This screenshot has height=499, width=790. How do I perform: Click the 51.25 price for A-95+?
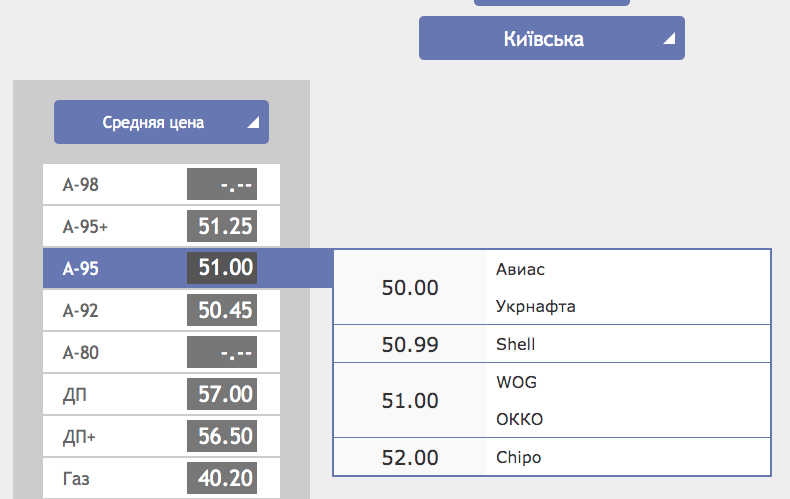225,227
